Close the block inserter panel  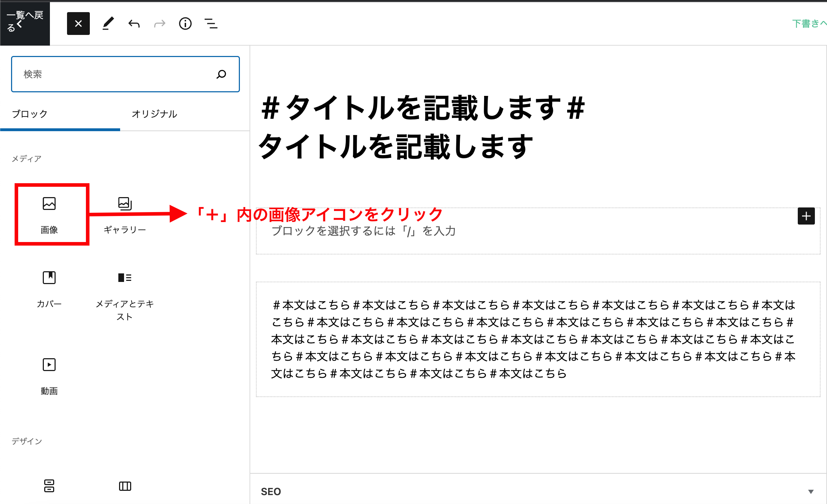(78, 24)
